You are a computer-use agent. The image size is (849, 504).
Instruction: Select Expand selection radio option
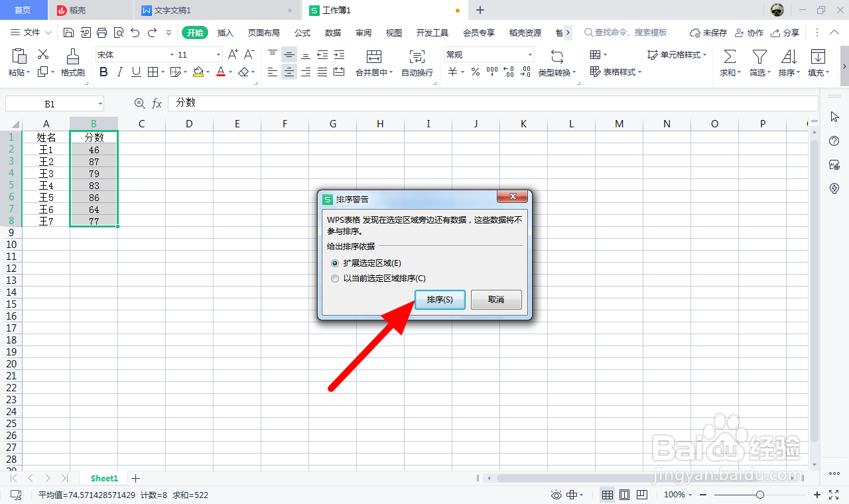click(x=366, y=263)
